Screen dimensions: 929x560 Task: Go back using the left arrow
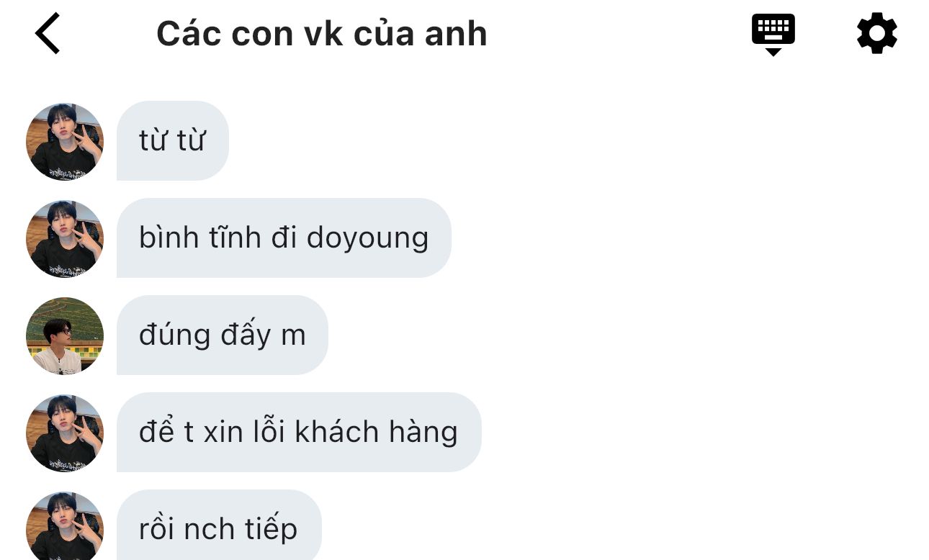point(48,33)
